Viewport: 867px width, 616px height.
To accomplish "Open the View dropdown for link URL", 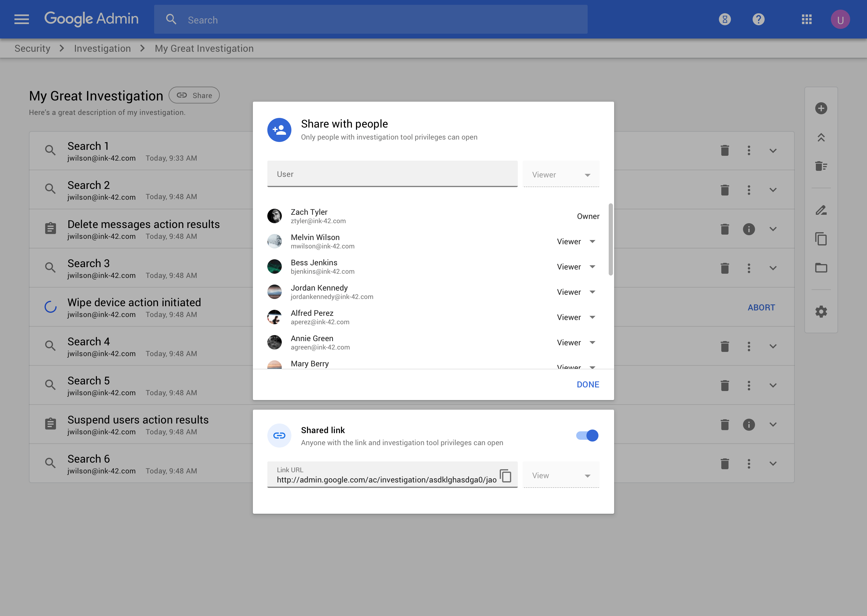I will tap(561, 476).
